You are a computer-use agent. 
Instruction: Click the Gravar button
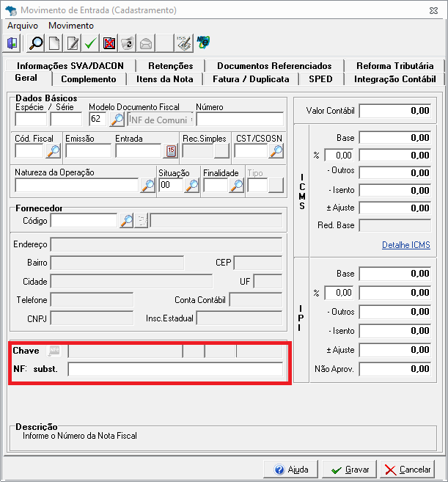point(349,470)
